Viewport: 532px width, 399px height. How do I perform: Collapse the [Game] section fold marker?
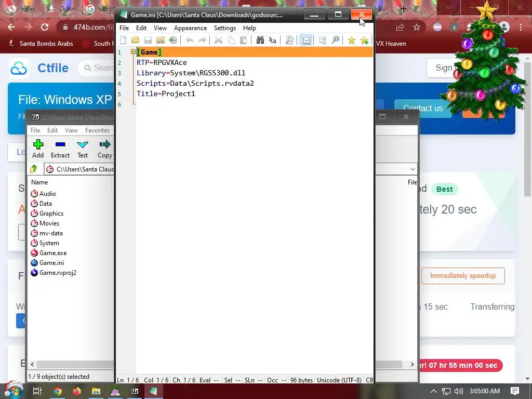coord(133,52)
